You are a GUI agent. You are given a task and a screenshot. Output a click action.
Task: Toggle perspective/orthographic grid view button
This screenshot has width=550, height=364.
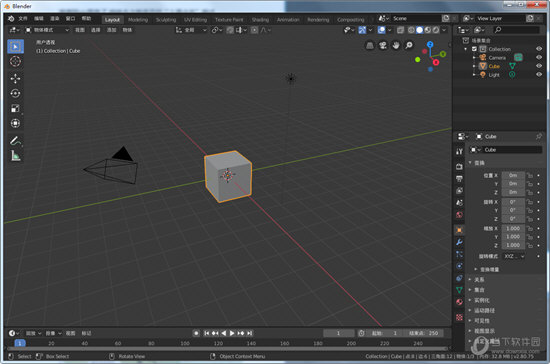pyautogui.click(x=370, y=46)
